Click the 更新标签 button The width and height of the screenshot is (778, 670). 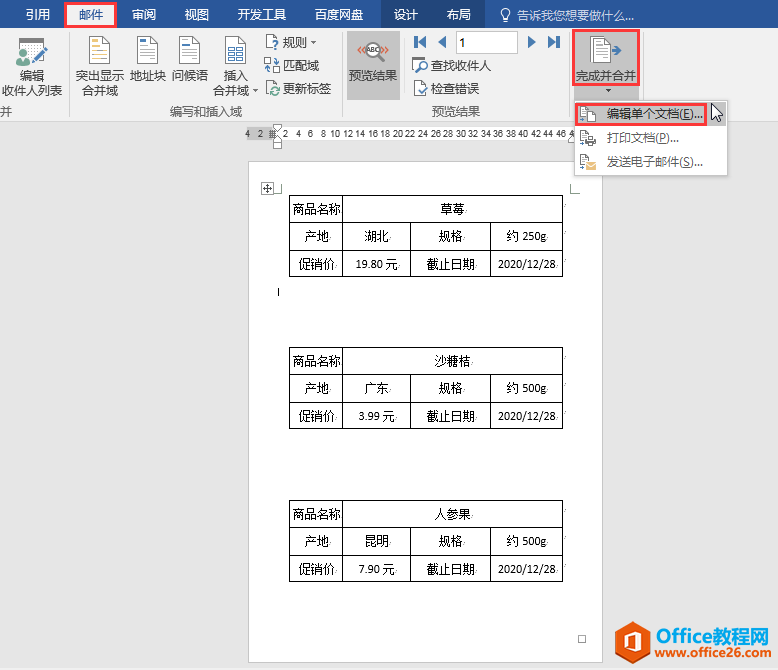click(x=298, y=88)
